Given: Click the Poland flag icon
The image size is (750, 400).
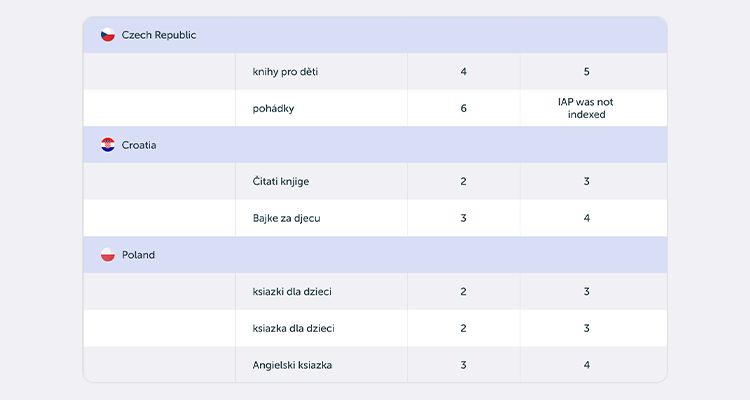Looking at the screenshot, I should point(108,255).
